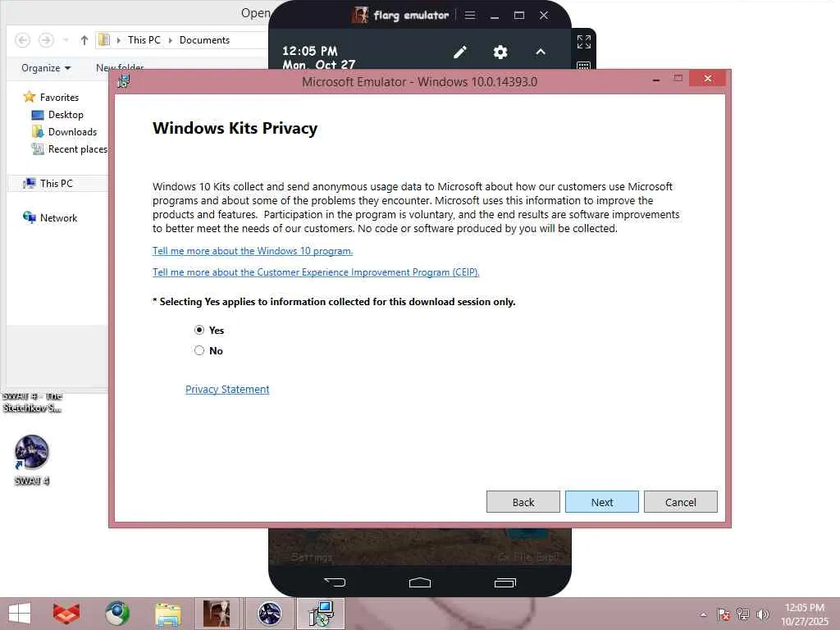Viewport: 840px width, 630px height.
Task: Click the Back button in installer
Action: pos(523,502)
